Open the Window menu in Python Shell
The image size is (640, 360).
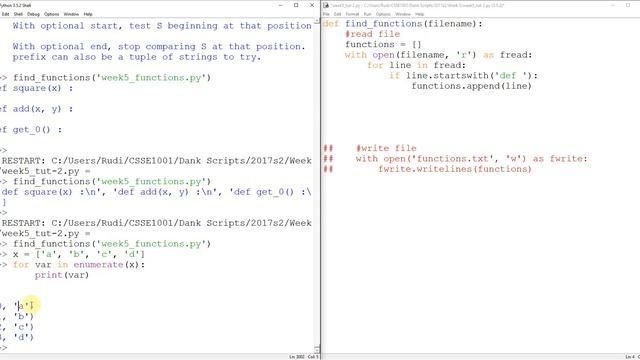pyautogui.click(x=71, y=14)
